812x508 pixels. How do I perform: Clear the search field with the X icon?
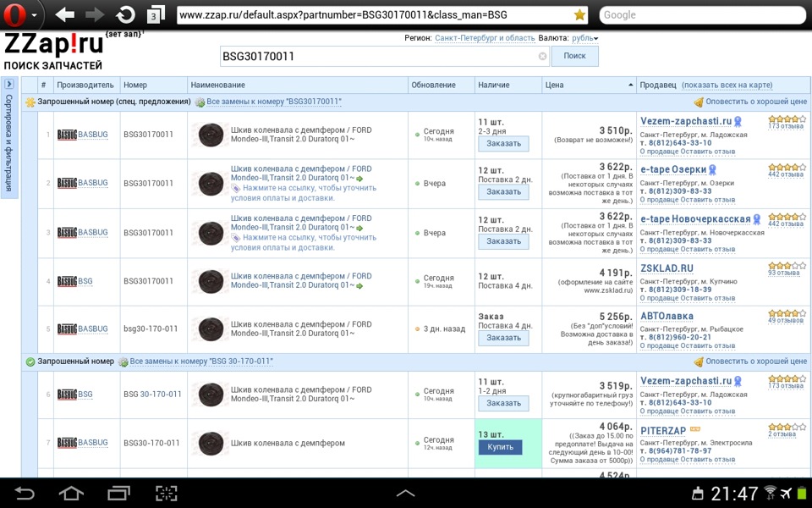pyautogui.click(x=542, y=56)
